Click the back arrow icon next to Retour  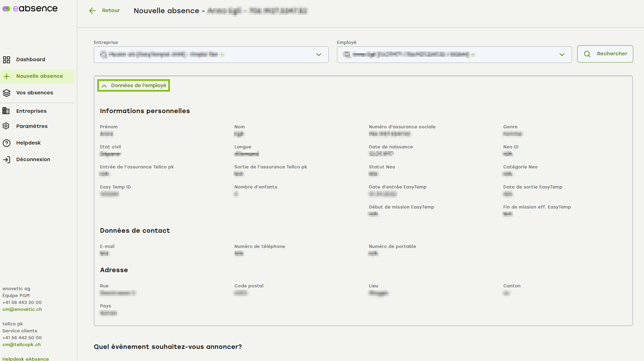[92, 11]
